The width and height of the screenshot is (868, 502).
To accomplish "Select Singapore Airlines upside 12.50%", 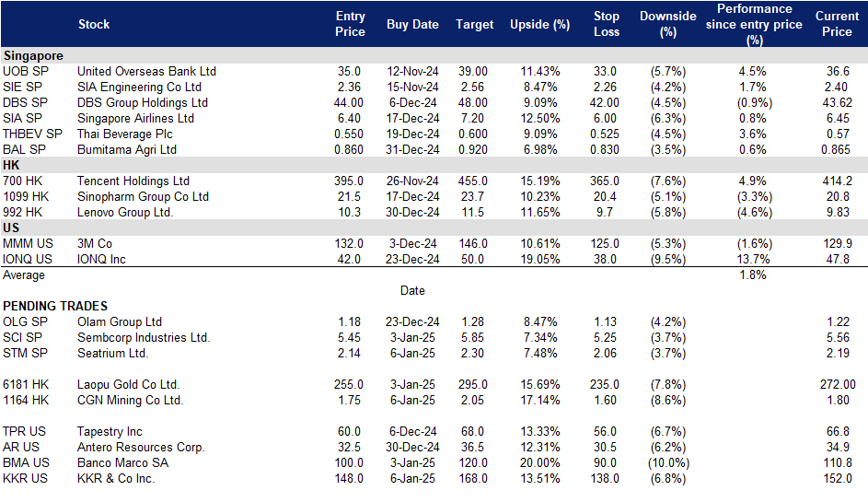I will click(x=539, y=118).
